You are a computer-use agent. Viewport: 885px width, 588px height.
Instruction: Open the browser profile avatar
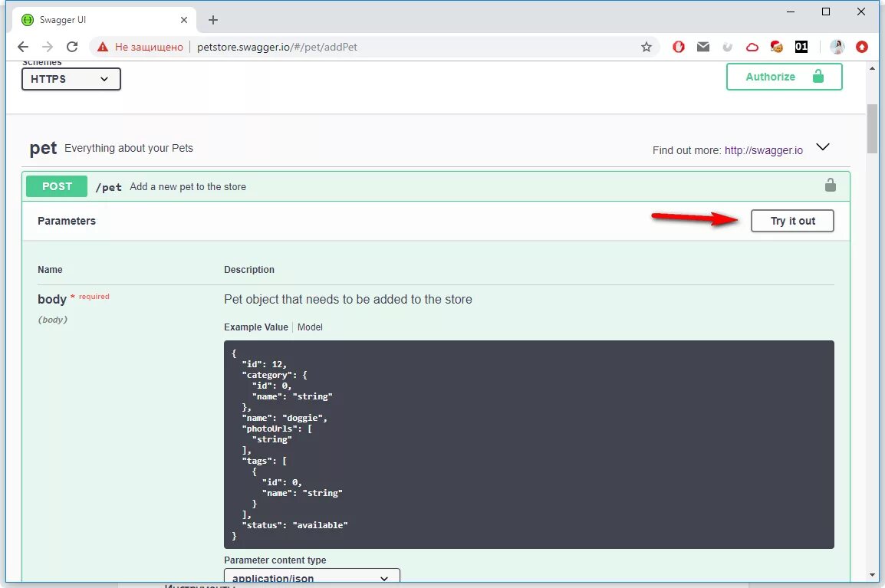[x=837, y=47]
